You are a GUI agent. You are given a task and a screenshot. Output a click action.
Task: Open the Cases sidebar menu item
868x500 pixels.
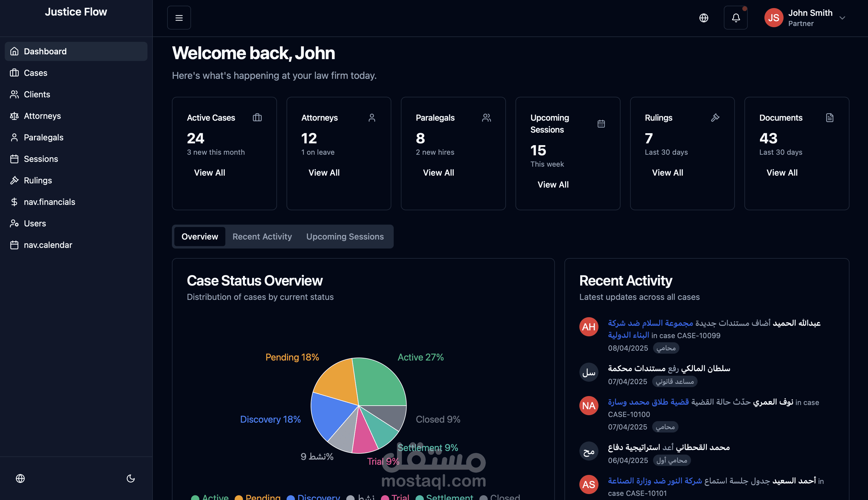35,73
